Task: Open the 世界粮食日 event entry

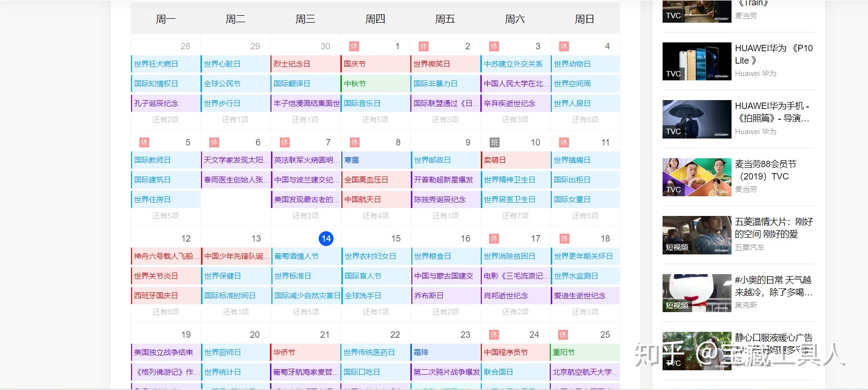Action: (x=433, y=256)
